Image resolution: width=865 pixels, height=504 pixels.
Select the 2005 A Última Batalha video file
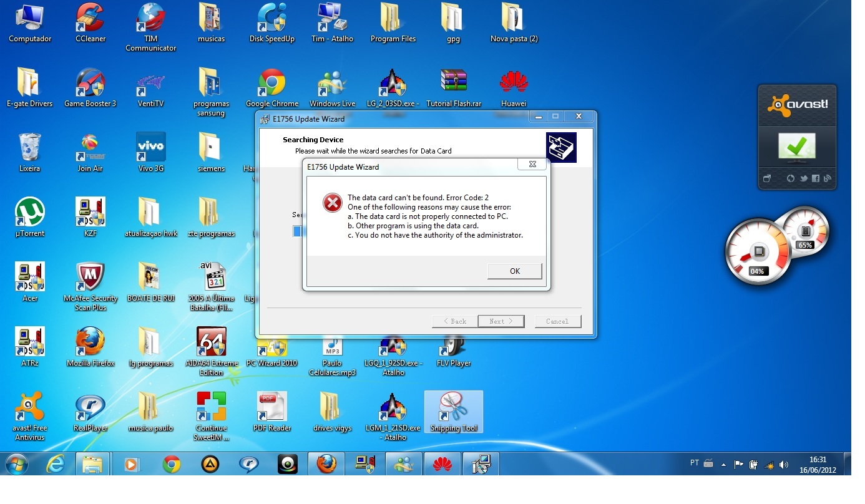click(x=211, y=286)
